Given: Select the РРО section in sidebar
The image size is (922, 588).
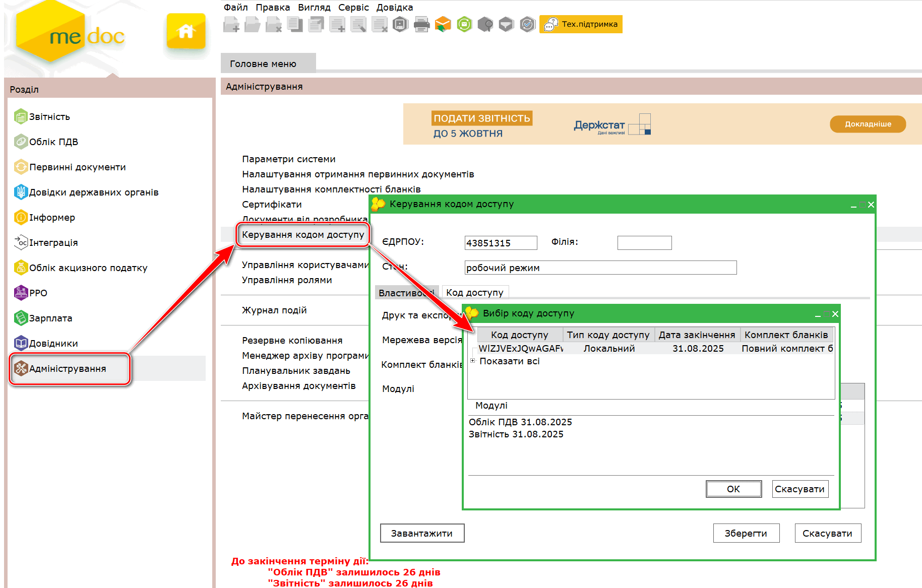Looking at the screenshot, I should [38, 293].
